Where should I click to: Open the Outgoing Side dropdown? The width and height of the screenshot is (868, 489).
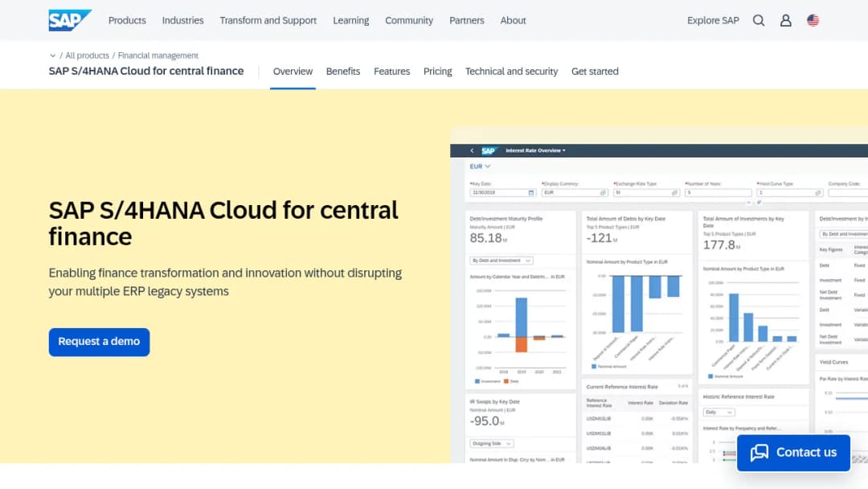(x=492, y=444)
